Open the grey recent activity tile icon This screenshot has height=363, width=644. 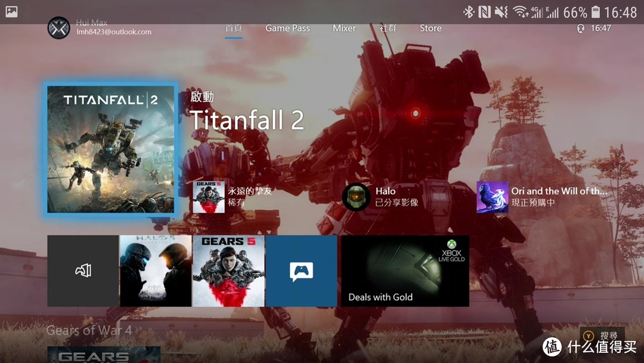click(83, 270)
